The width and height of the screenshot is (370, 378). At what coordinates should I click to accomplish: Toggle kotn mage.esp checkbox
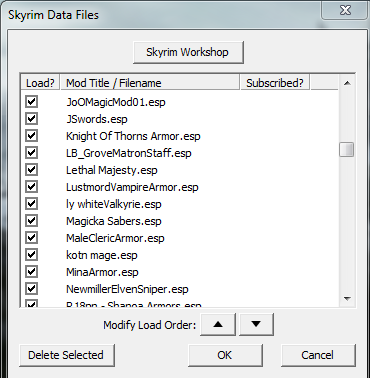(31, 255)
